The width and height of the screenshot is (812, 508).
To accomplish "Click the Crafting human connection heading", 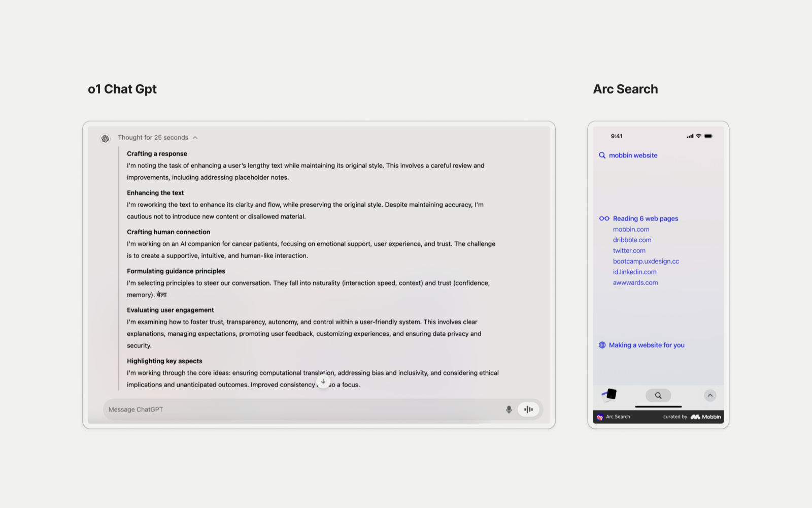I will 168,232.
